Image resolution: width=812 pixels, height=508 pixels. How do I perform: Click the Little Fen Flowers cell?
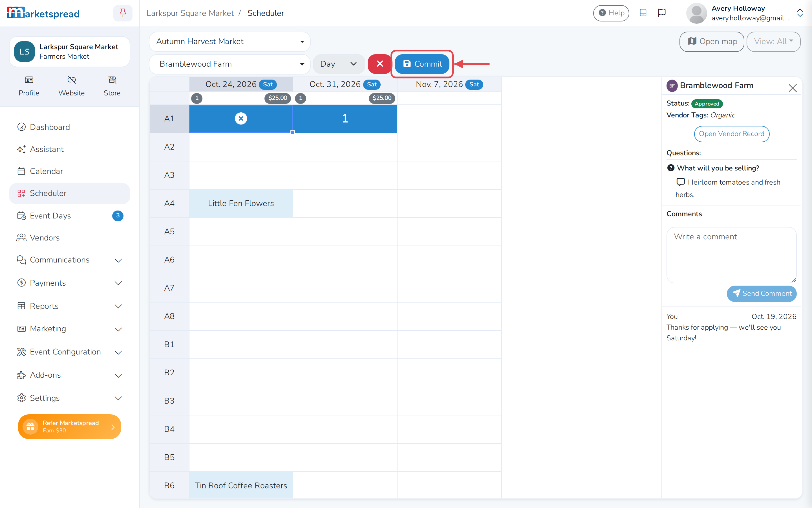(241, 203)
